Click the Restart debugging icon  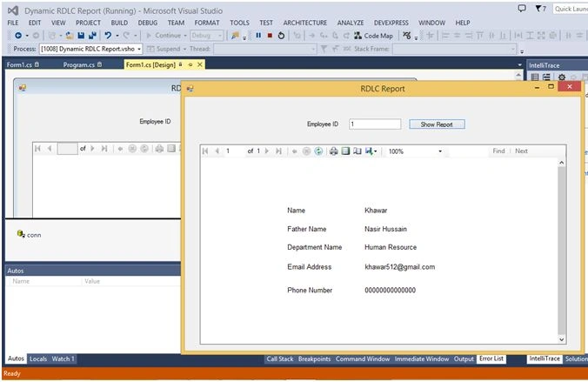click(281, 36)
